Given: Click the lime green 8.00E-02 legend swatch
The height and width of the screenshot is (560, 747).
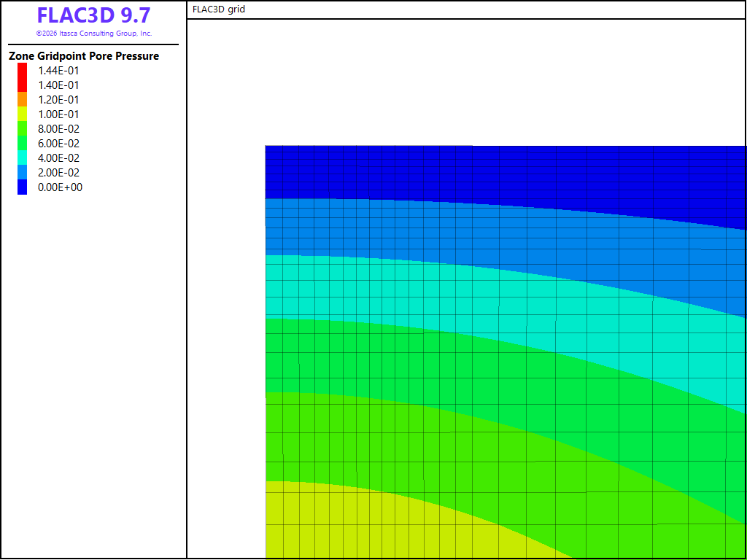Looking at the screenshot, I should pyautogui.click(x=23, y=128).
